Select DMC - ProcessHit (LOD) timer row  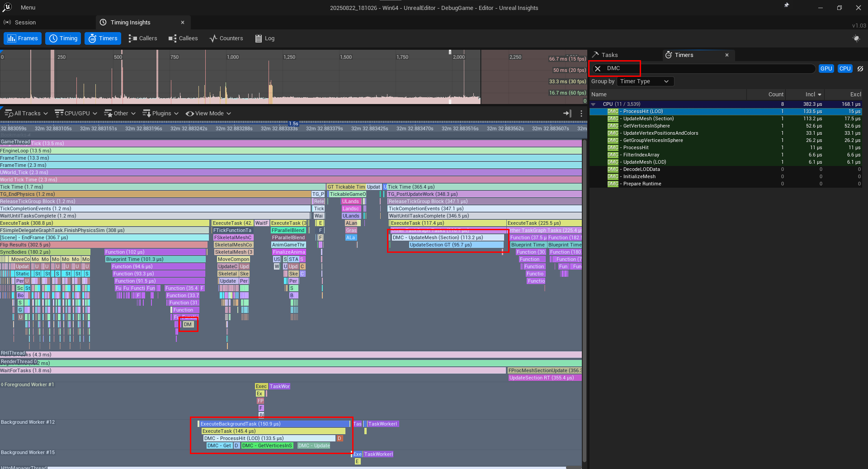[726, 111]
